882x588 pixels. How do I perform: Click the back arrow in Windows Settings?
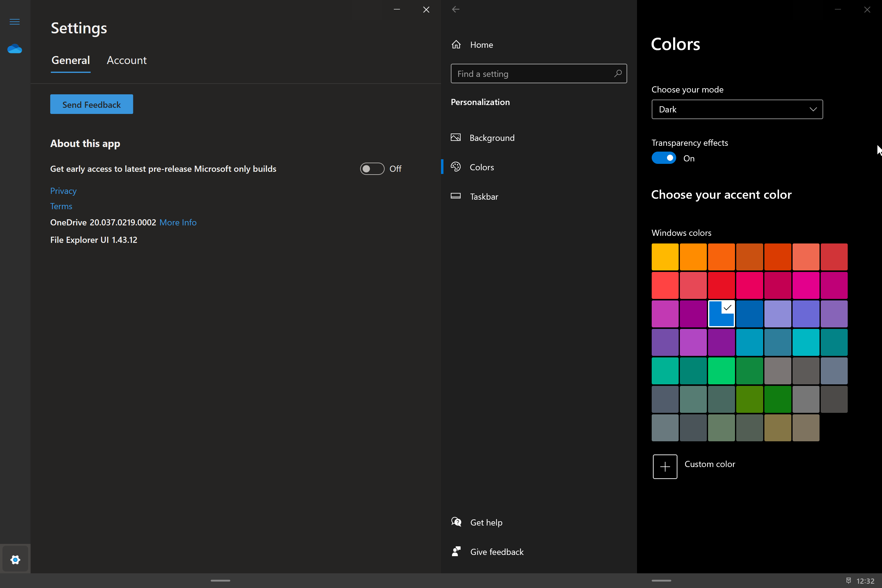pos(456,9)
